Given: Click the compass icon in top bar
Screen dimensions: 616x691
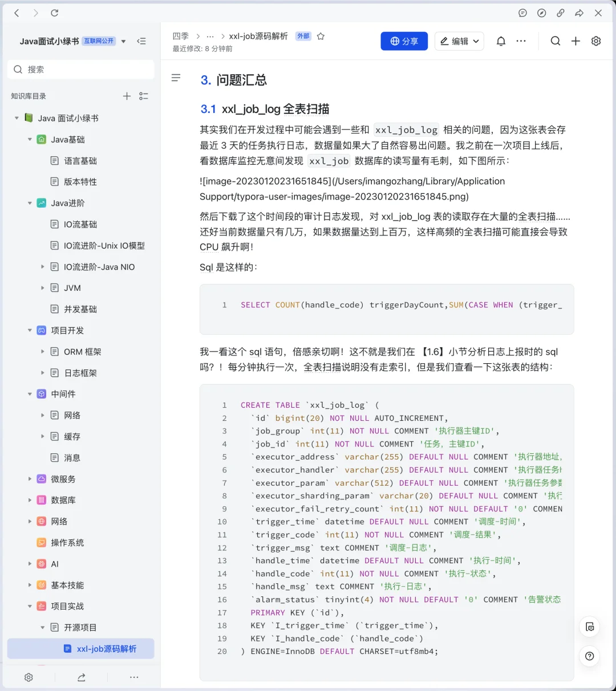Looking at the screenshot, I should [542, 13].
